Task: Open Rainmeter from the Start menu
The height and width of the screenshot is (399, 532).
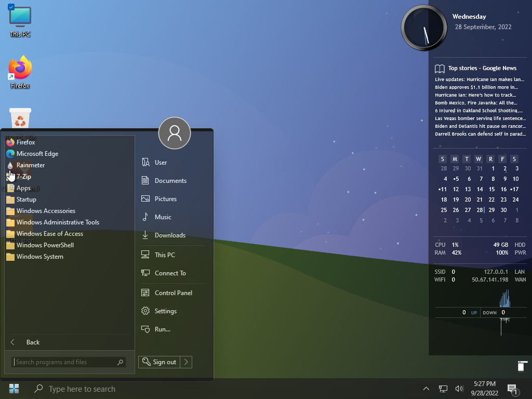Action: (x=31, y=165)
